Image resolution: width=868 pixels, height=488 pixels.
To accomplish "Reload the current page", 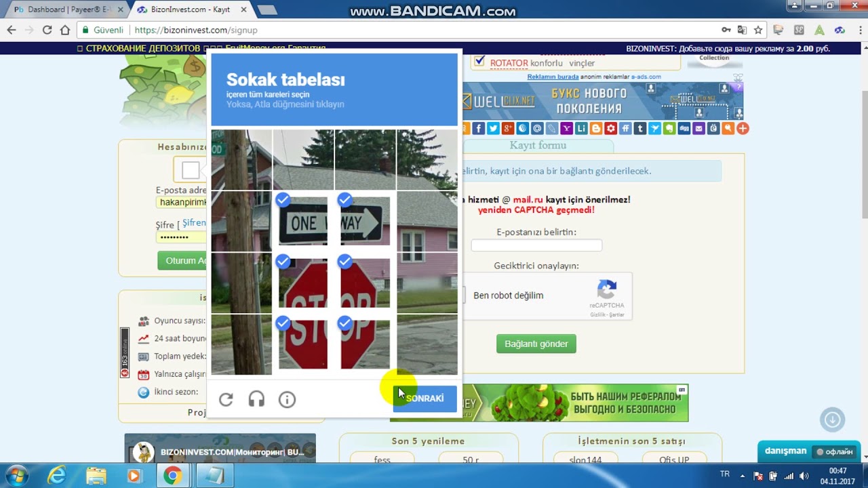I will tap(47, 30).
